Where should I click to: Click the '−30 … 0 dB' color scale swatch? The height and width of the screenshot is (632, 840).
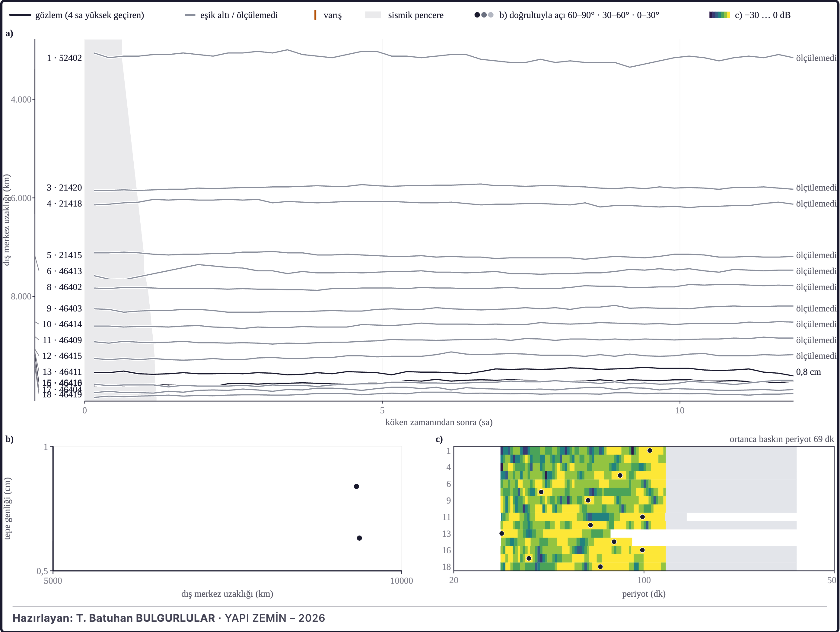pos(720,15)
